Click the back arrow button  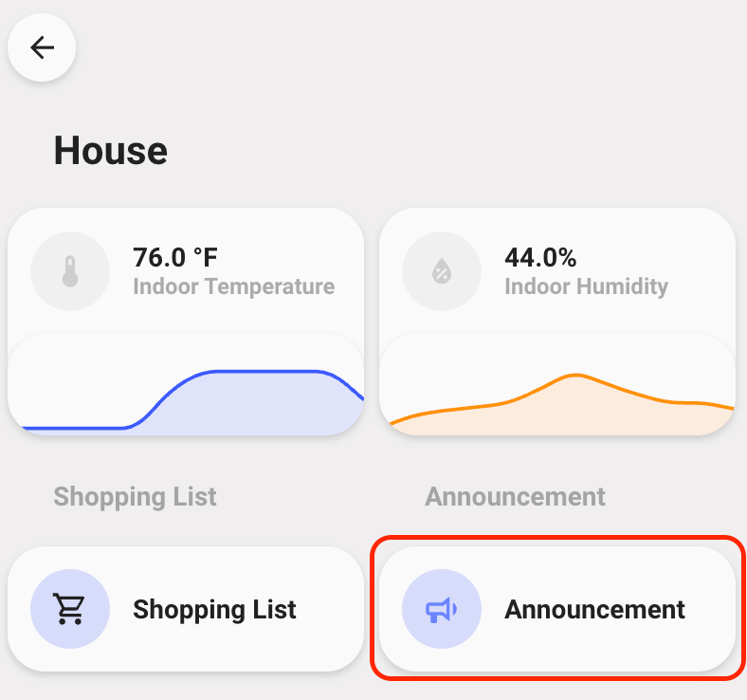42,47
